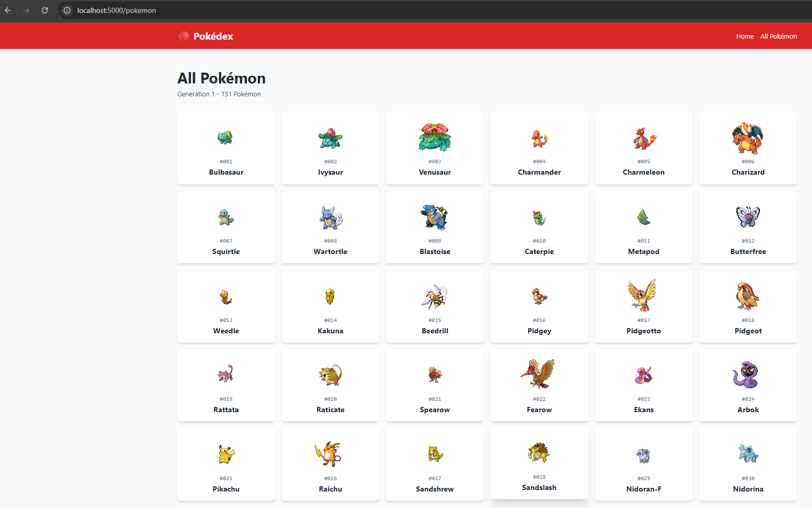Viewport: 812px width, 508px height.
Task: Click the Fearow name text
Action: coord(539,410)
